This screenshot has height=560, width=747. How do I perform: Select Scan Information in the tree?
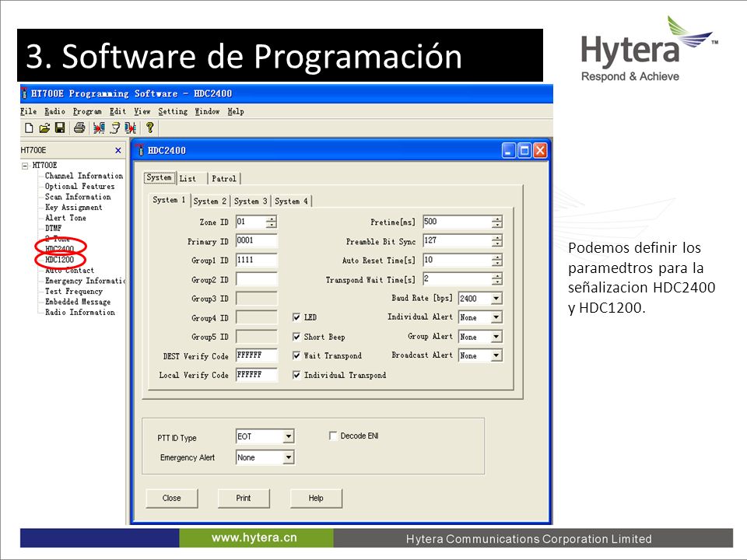tap(78, 197)
